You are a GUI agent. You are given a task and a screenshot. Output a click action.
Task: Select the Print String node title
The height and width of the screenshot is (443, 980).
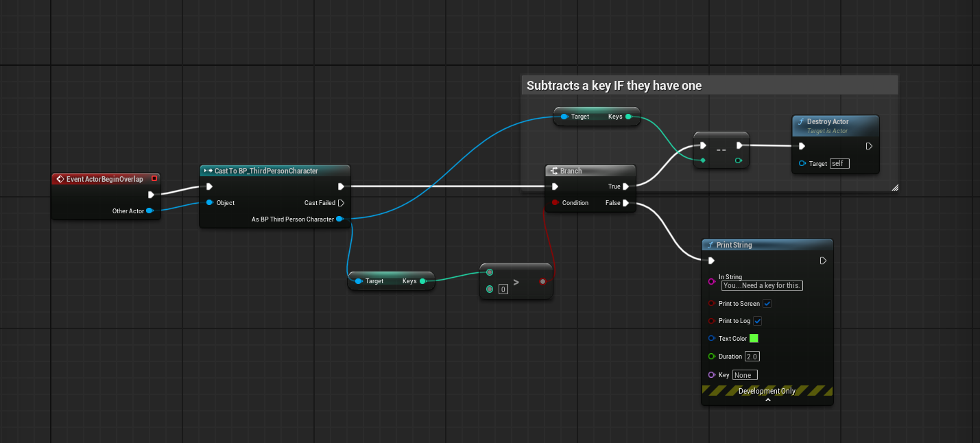click(x=734, y=245)
